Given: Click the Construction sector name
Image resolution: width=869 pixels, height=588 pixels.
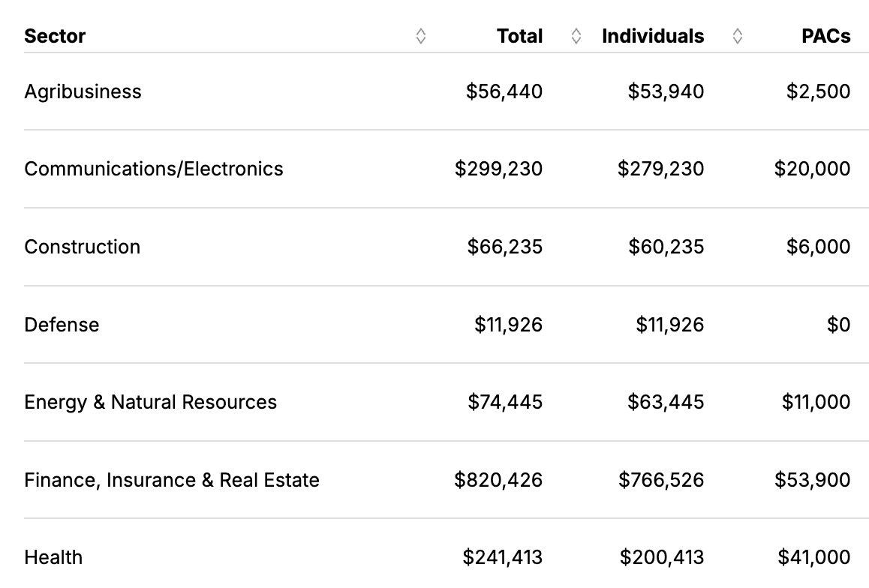Looking at the screenshot, I should click(x=82, y=247).
